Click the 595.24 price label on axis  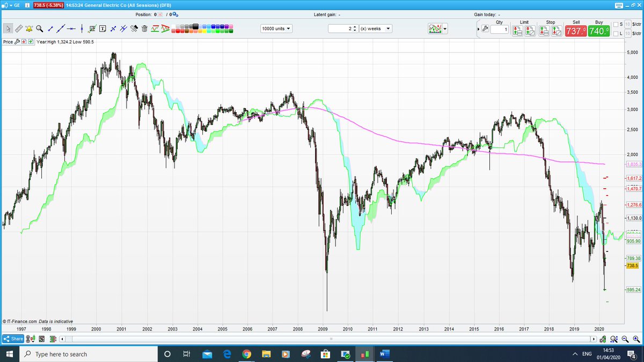634,290
